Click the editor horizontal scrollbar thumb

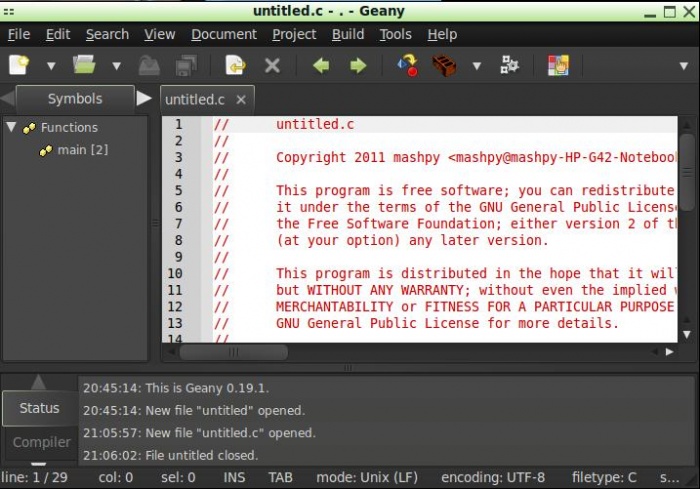(x=233, y=352)
